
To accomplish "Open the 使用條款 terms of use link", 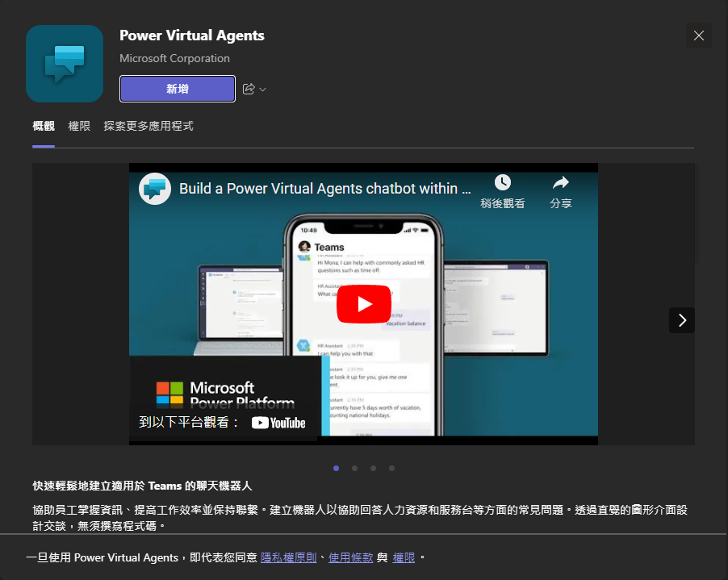I will click(x=351, y=557).
